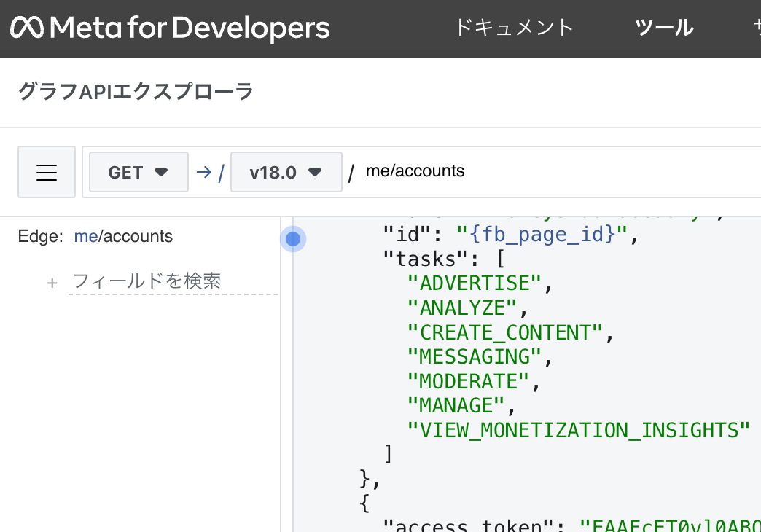Click the "access_token" key at bottom

coord(468,525)
